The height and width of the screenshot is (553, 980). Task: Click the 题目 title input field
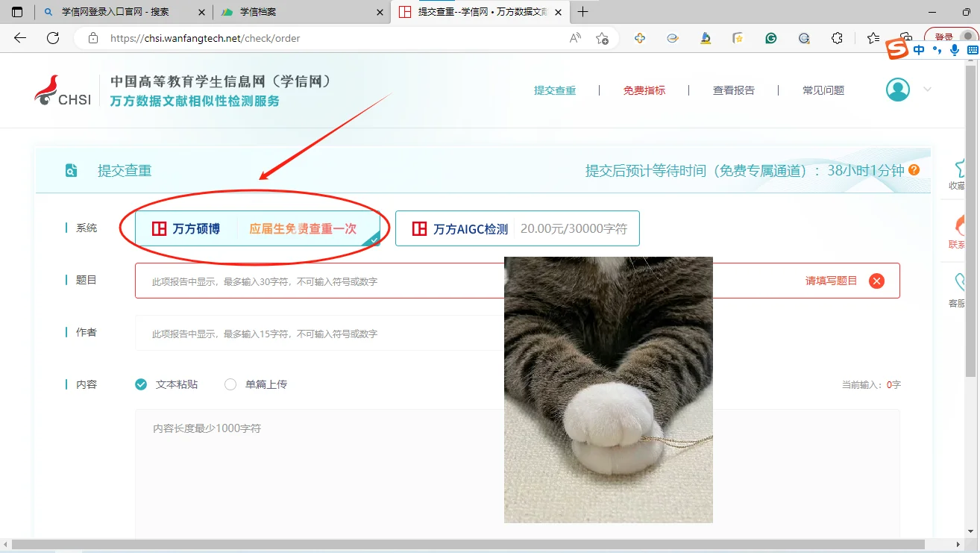coord(518,281)
